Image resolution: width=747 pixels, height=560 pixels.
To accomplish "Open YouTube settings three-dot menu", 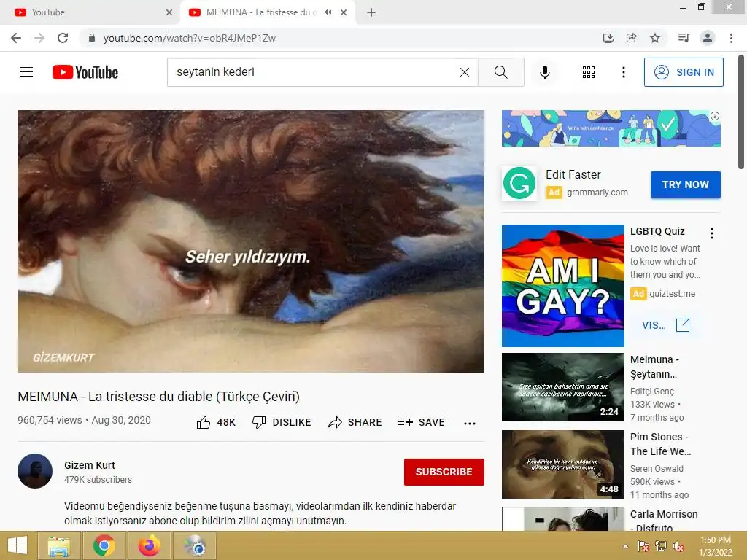I will (x=623, y=72).
